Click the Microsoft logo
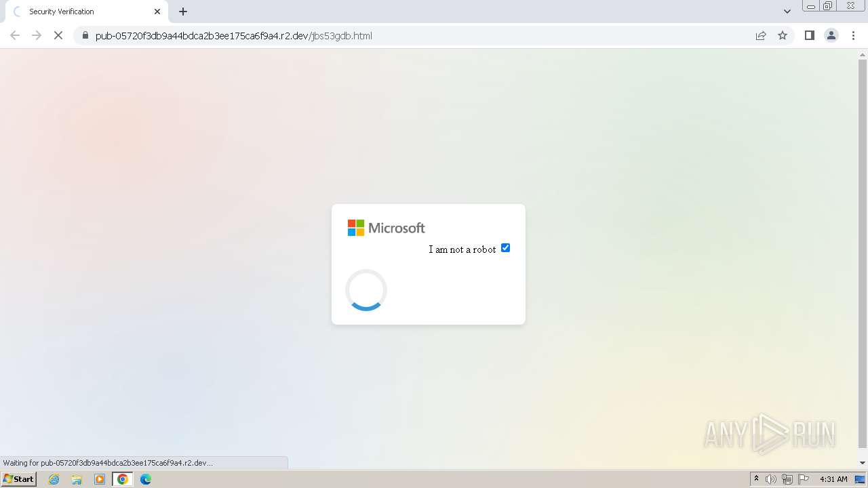 [387, 228]
